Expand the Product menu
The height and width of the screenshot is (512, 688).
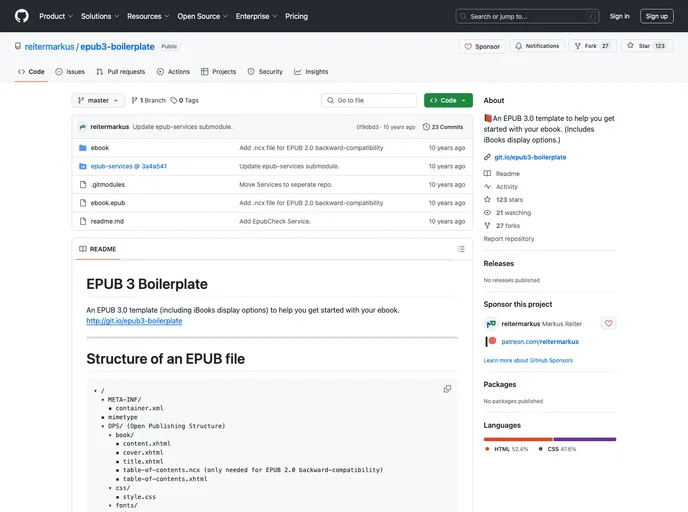click(x=56, y=16)
